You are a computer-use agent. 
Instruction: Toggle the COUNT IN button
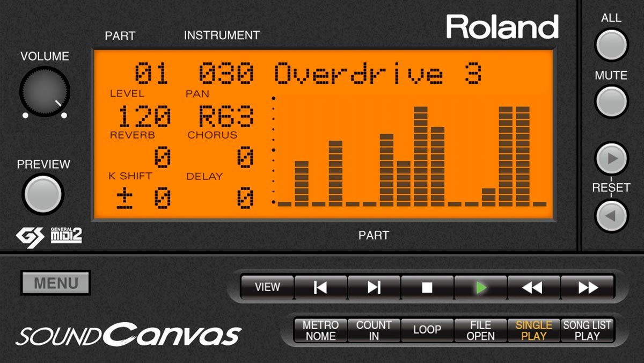point(374,330)
